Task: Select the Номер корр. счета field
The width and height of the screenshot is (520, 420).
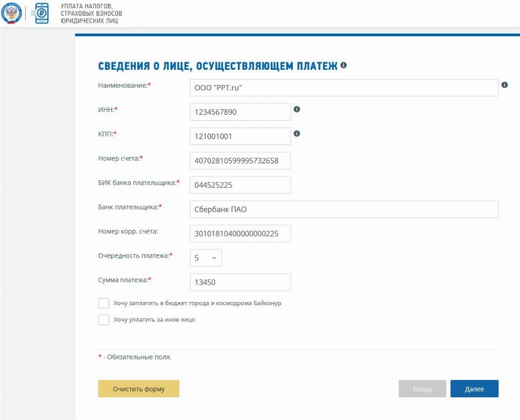Action: pos(240,234)
